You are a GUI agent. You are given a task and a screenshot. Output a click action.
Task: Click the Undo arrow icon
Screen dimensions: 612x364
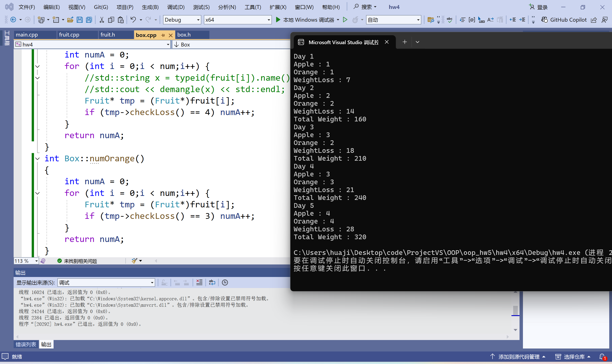pyautogui.click(x=133, y=20)
